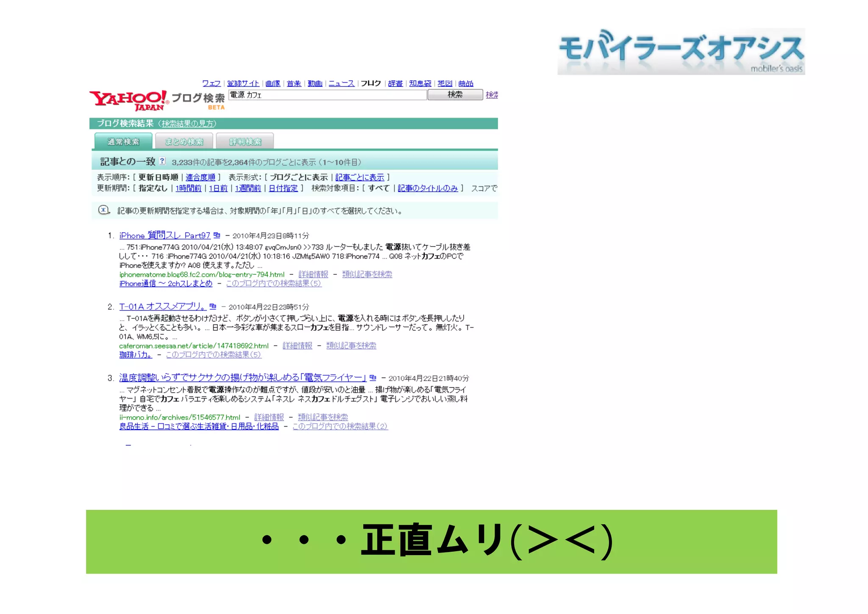868x614 pixels.
Task: Open result iPhone 質問スレ Part97
Action: [x=165, y=235]
